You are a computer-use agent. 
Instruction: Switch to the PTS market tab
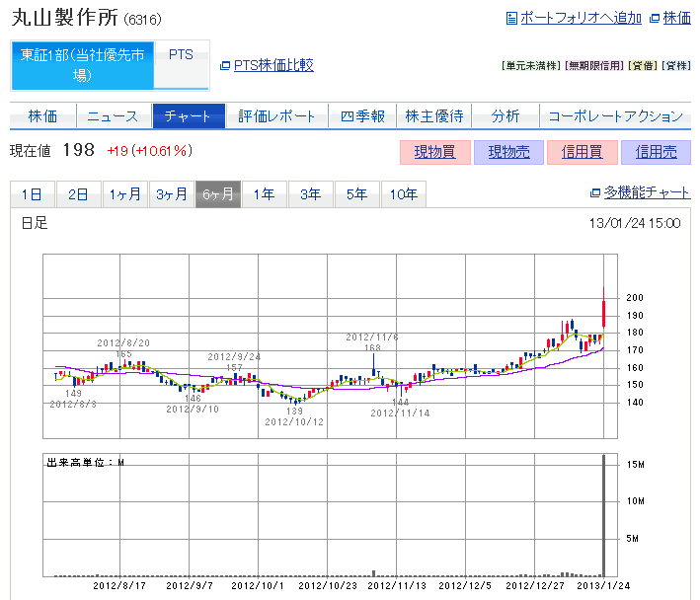click(182, 56)
